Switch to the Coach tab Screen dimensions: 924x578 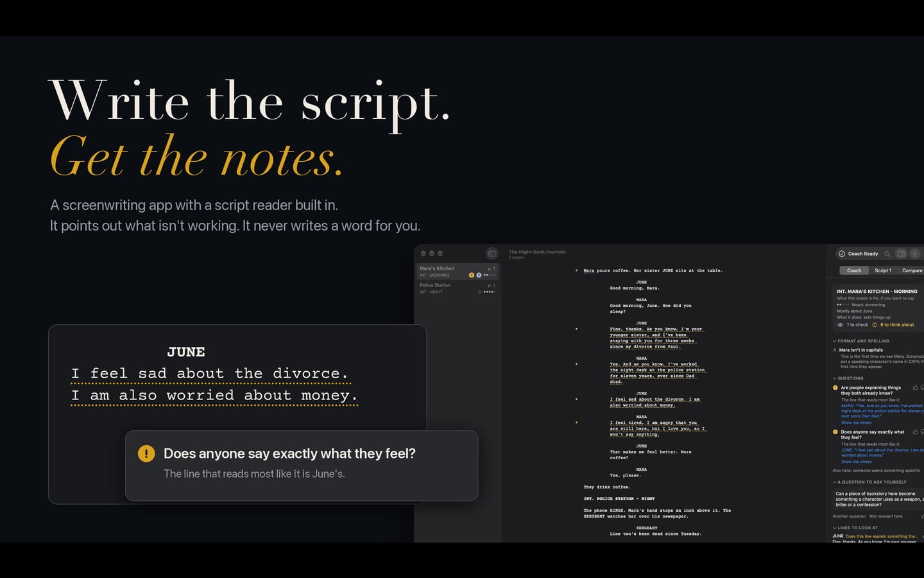coord(854,270)
